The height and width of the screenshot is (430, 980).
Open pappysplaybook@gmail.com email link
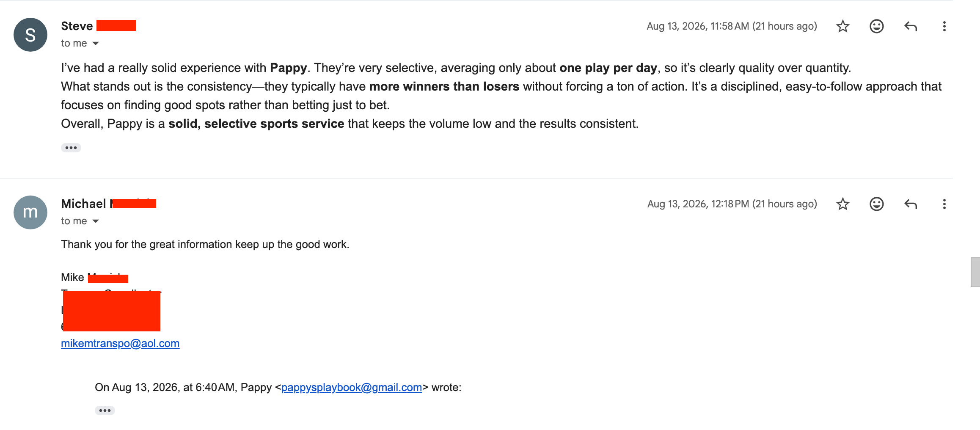tap(352, 387)
